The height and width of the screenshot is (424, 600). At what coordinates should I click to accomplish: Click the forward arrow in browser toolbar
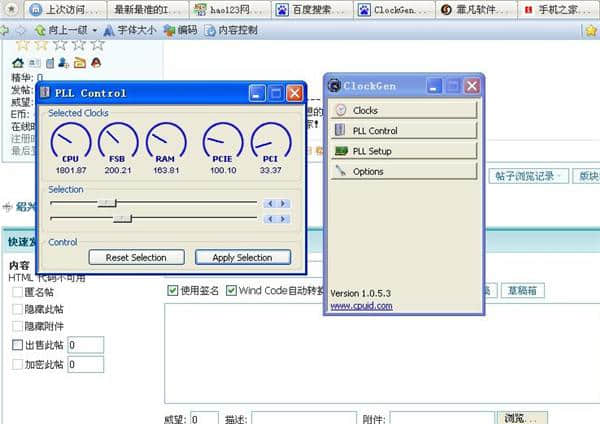pos(23,30)
